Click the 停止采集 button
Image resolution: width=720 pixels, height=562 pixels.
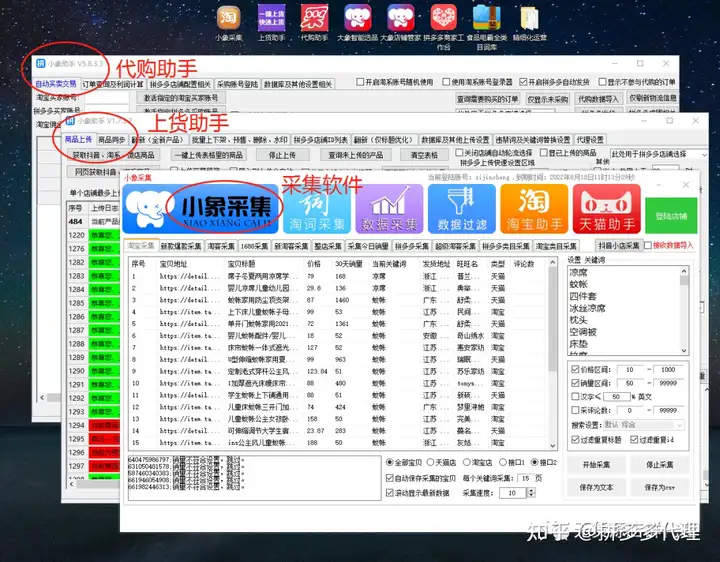660,465
